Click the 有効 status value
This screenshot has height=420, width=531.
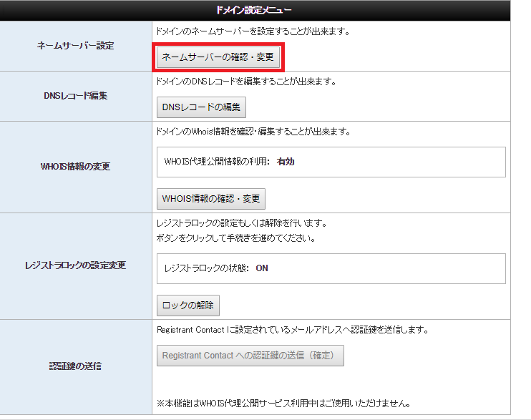[x=286, y=162]
